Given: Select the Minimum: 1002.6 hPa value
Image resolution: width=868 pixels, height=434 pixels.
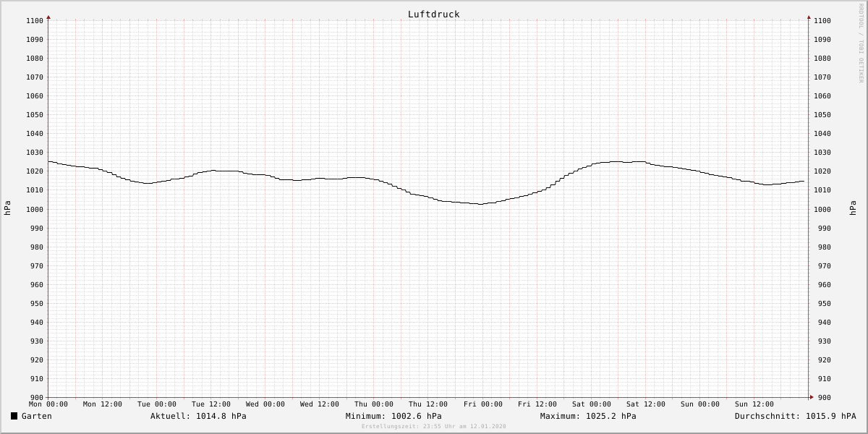Looking at the screenshot, I should [x=393, y=416].
